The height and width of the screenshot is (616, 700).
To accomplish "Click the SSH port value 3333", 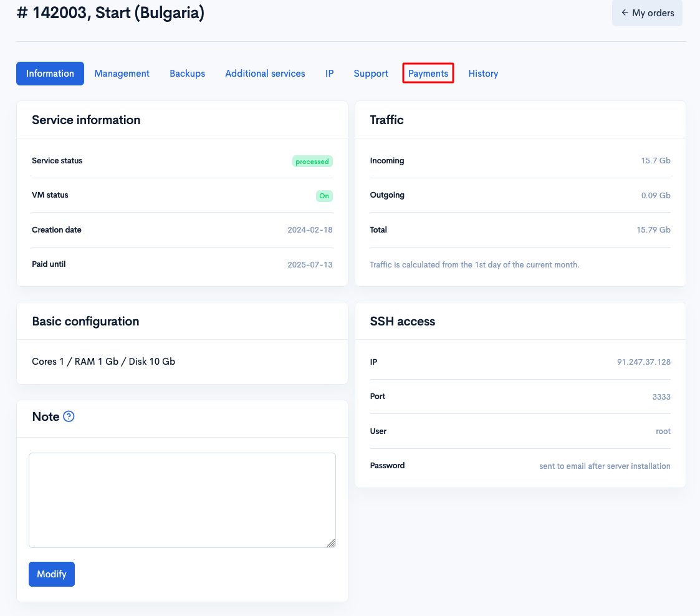I will pyautogui.click(x=661, y=397).
